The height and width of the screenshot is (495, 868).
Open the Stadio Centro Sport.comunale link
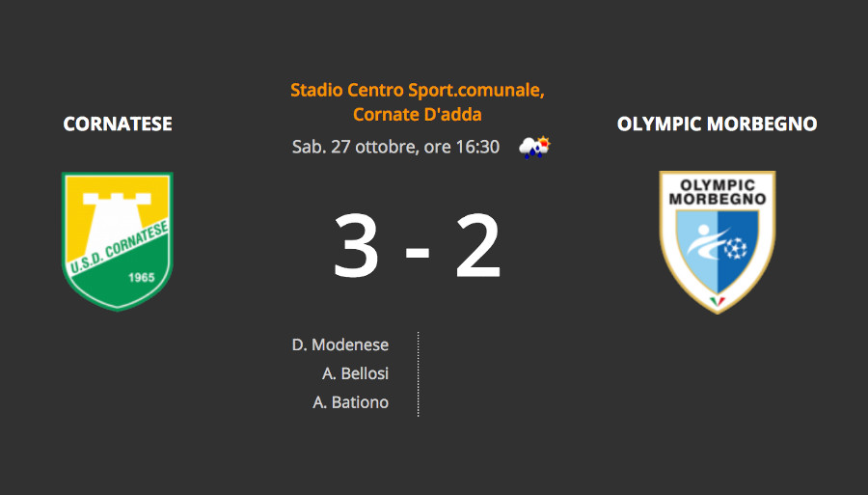coord(418,90)
